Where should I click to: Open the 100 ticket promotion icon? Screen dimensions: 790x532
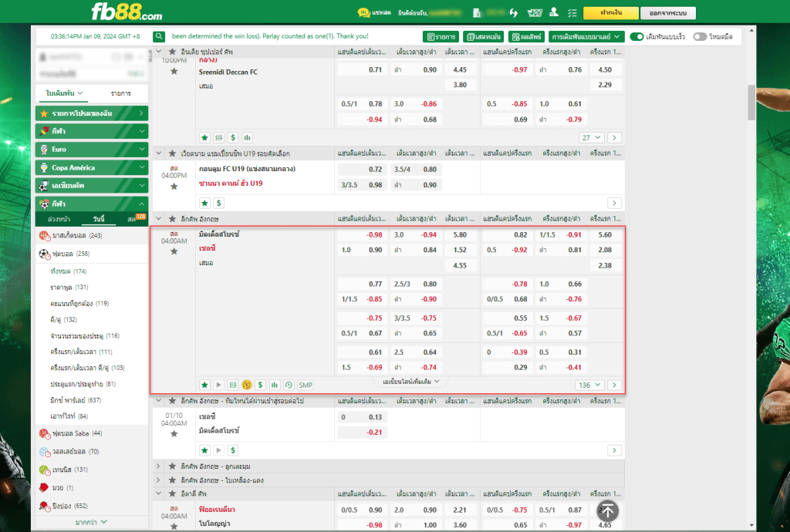click(x=534, y=12)
